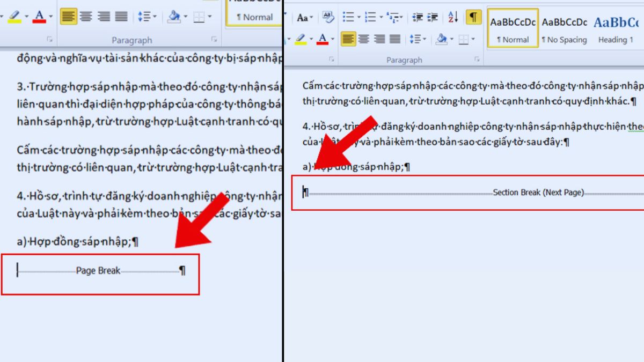Open Paragraph dialog launcher in left window
Screen dimensions: 644x362
coord(214,40)
